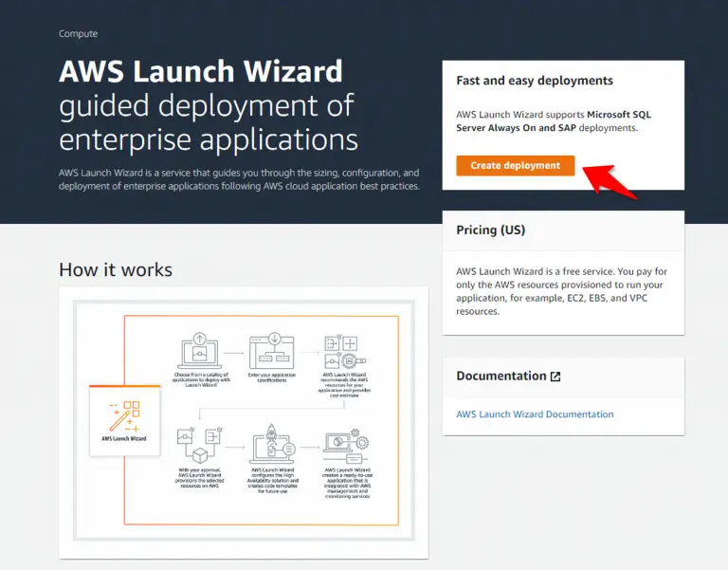Click the application catalog laptop icon
Viewport: 728px width, 570px height.
tap(200, 351)
